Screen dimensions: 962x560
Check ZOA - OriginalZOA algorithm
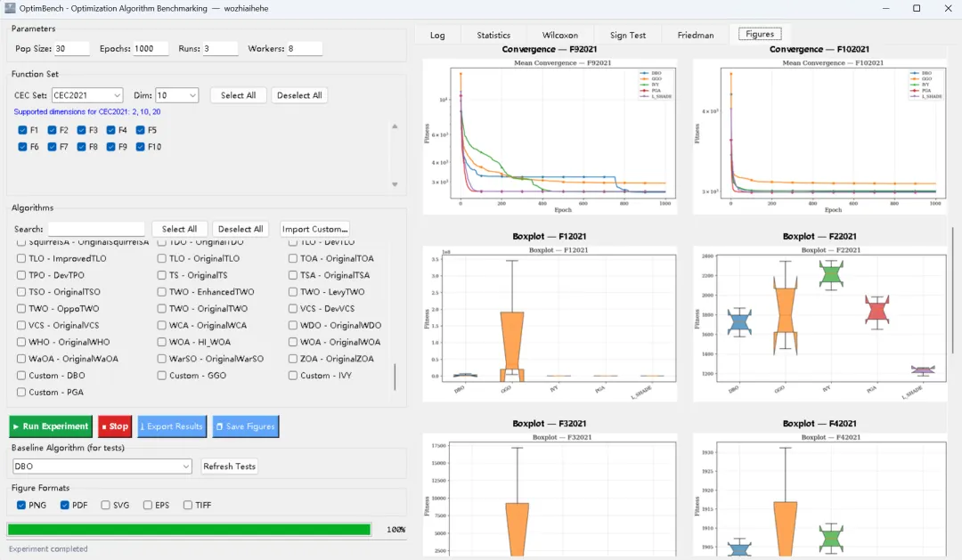[293, 359]
